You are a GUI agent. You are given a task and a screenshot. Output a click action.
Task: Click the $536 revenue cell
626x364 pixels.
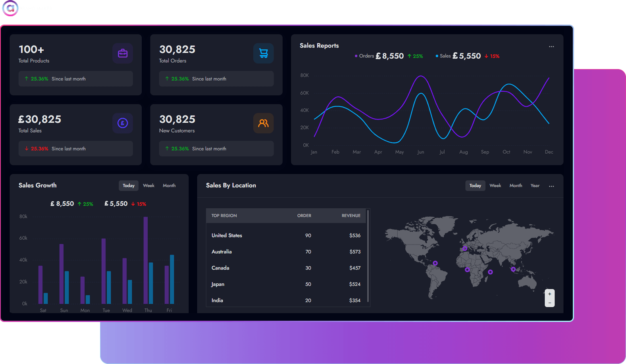355,235
